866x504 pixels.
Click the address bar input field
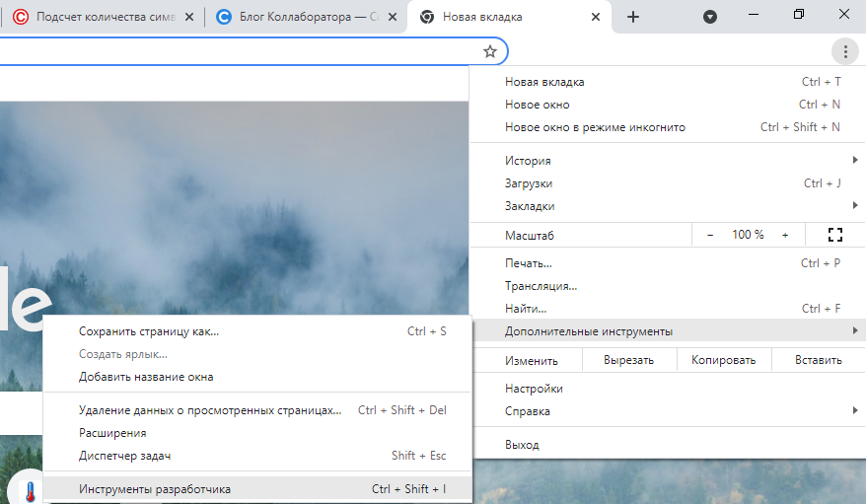[237, 51]
